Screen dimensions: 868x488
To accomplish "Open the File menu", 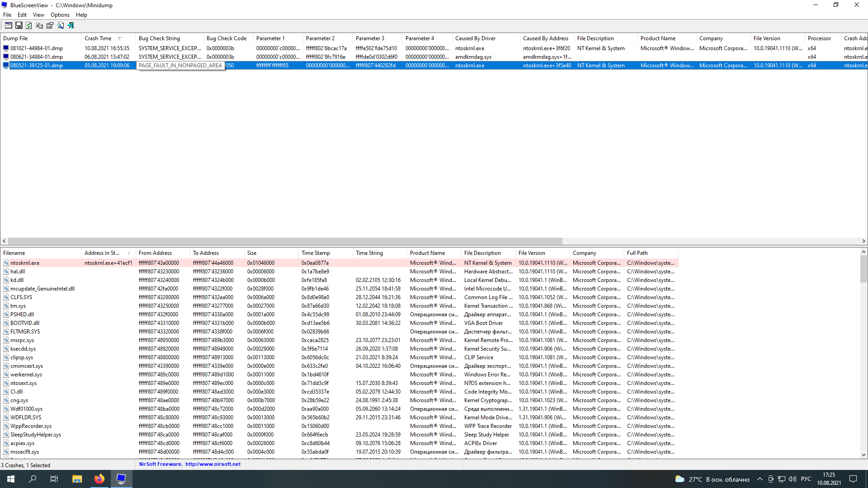I will pos(8,15).
